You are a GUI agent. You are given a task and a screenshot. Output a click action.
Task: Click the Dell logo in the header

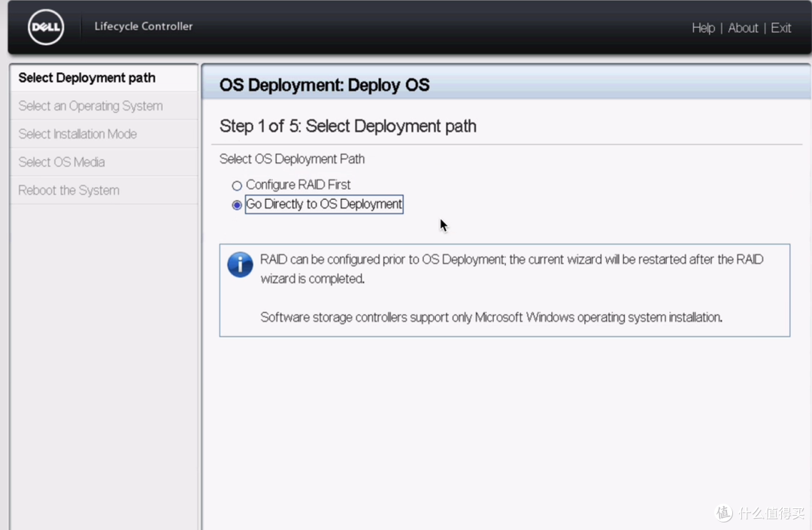46,29
